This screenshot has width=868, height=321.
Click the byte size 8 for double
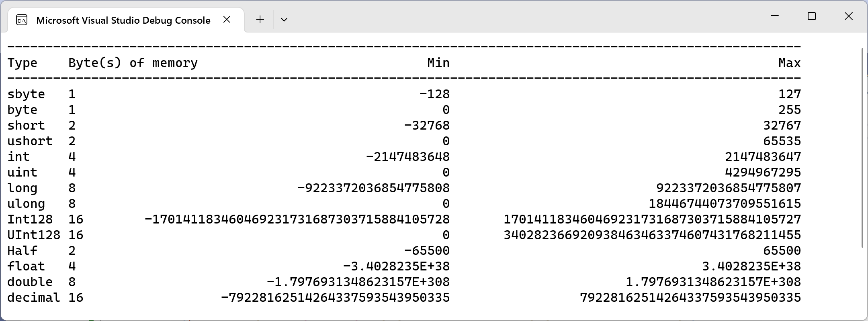(x=72, y=282)
